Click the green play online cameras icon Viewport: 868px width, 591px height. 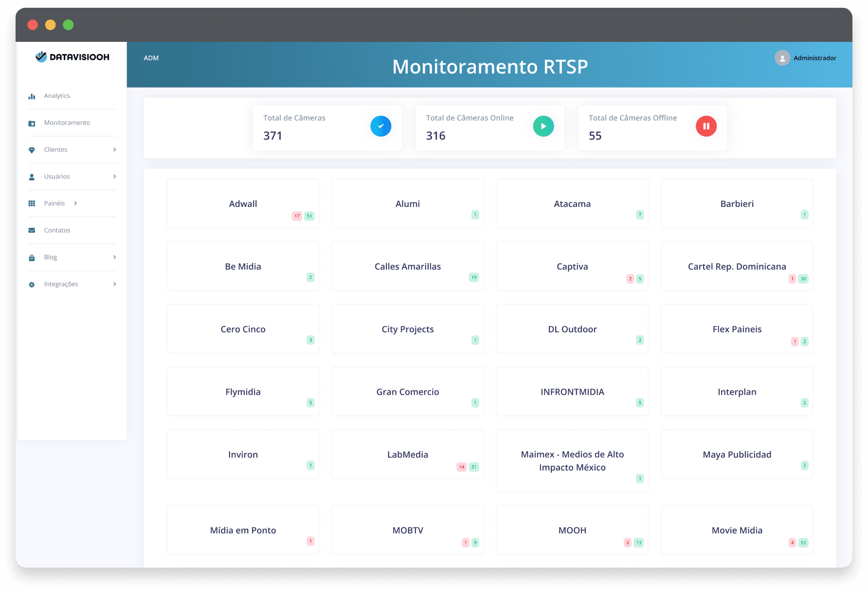click(x=543, y=126)
